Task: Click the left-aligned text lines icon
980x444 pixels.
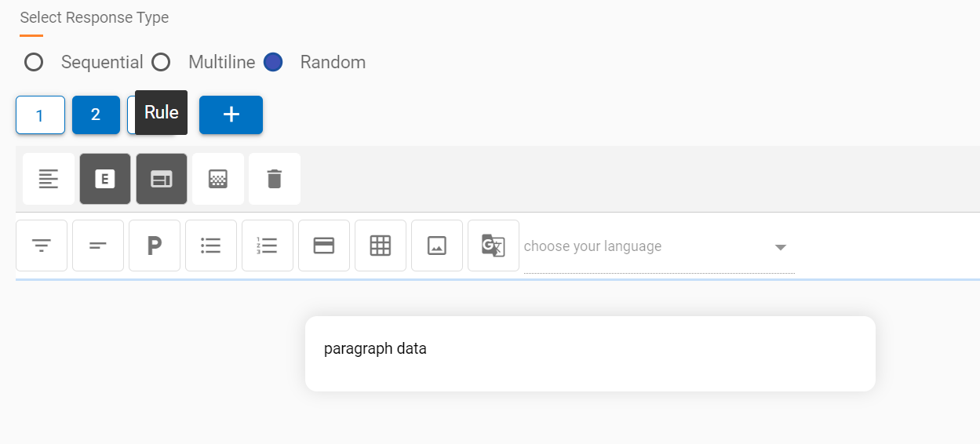Action: (49, 179)
